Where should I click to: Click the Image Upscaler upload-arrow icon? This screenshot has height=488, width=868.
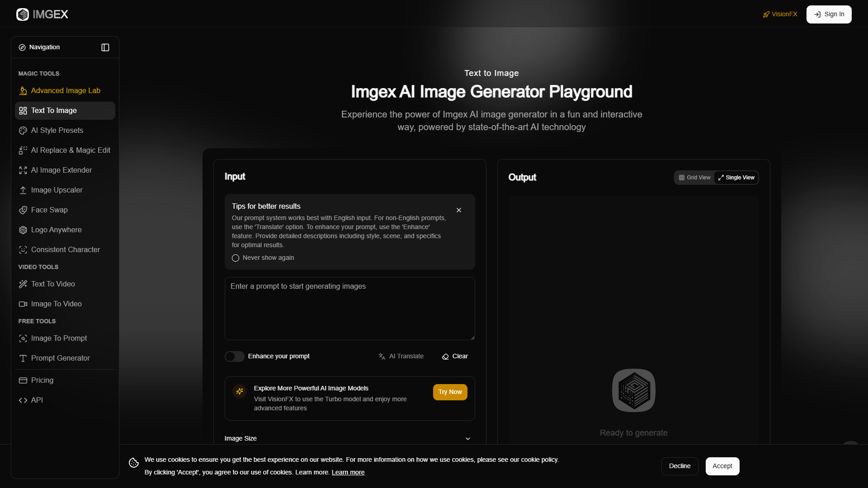click(x=23, y=190)
